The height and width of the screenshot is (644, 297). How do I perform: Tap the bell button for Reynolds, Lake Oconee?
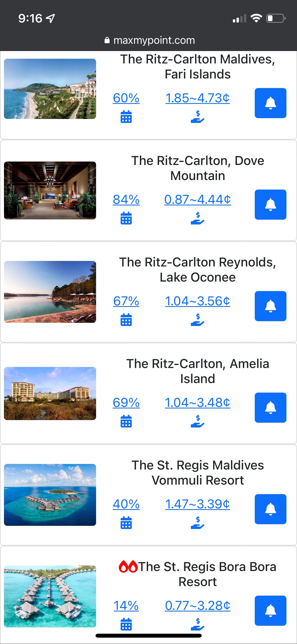pyautogui.click(x=270, y=306)
